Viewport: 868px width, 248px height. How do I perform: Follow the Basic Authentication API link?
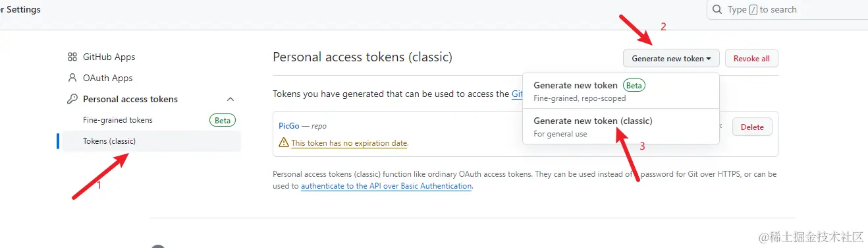coord(387,186)
